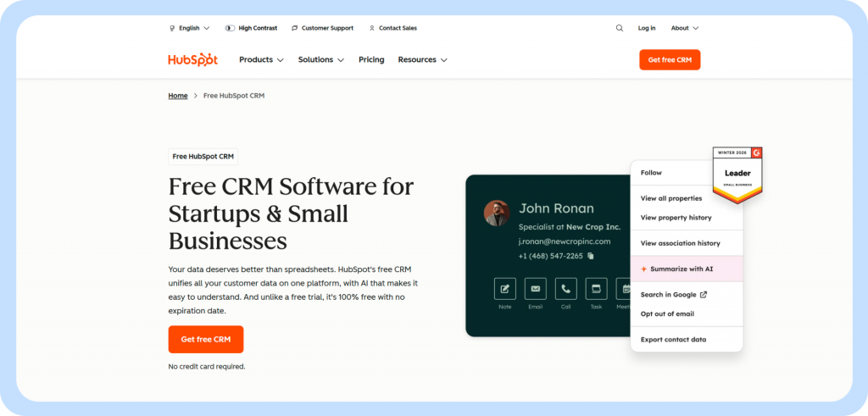Click the Task icon on contact card
This screenshot has height=416, width=868.
[x=596, y=289]
